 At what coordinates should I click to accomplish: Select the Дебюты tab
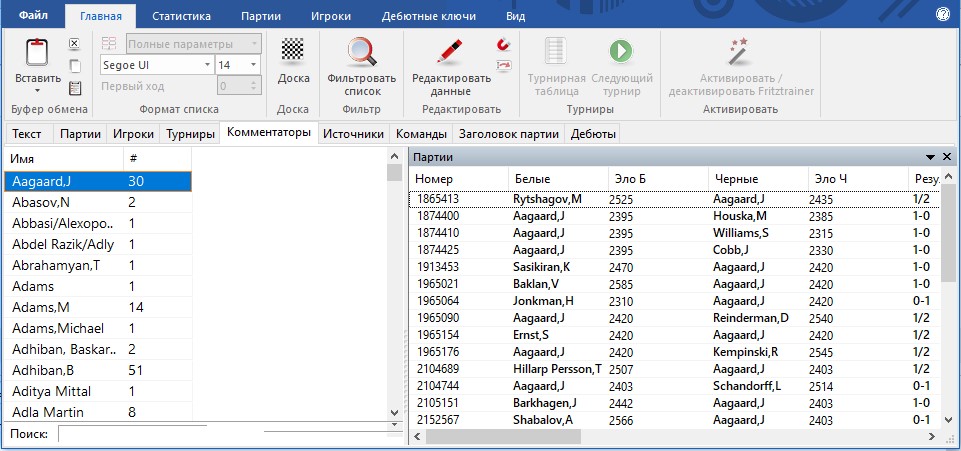[593, 134]
